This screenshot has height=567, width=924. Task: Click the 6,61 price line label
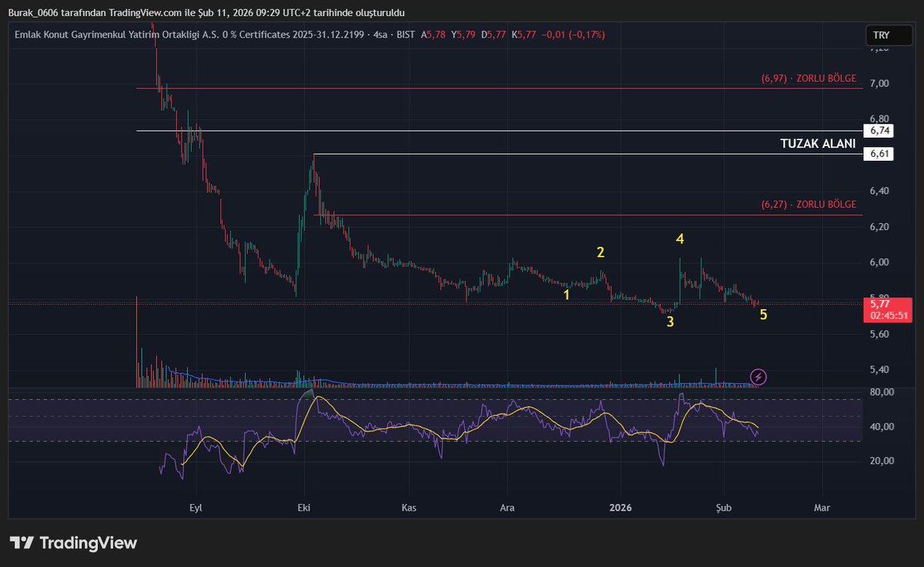[x=880, y=154]
